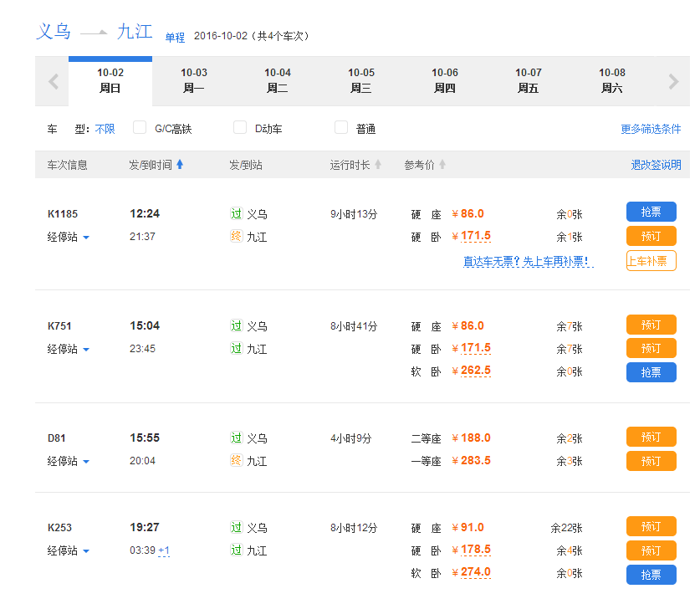The width and height of the screenshot is (700, 604).
Task: Click the 过 badge for D81 义乌
Action: point(236,438)
